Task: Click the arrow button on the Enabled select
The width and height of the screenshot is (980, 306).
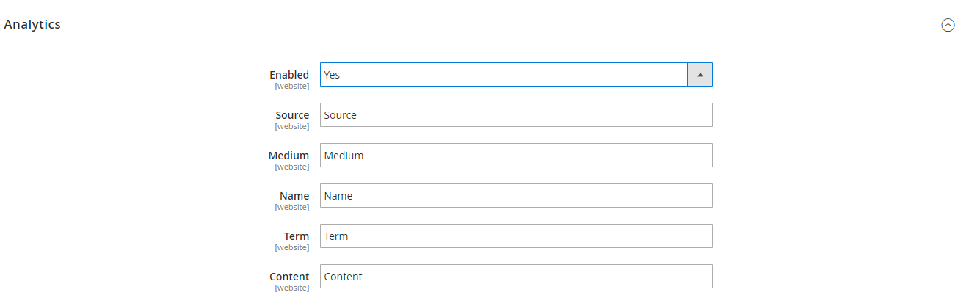Action: tap(700, 75)
